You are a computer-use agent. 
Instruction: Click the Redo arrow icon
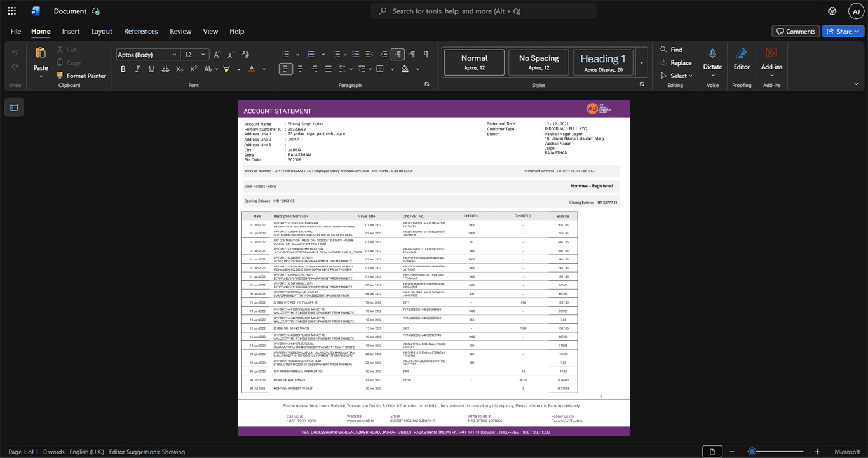15,69
